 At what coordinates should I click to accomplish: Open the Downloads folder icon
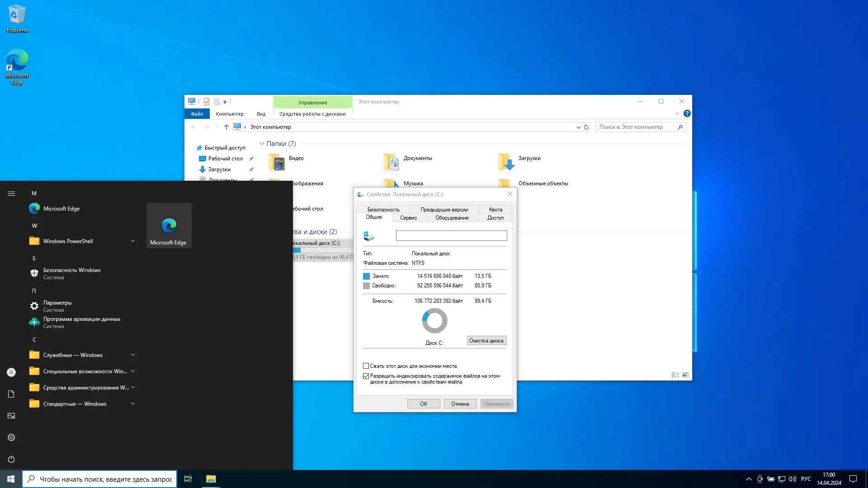tap(506, 162)
